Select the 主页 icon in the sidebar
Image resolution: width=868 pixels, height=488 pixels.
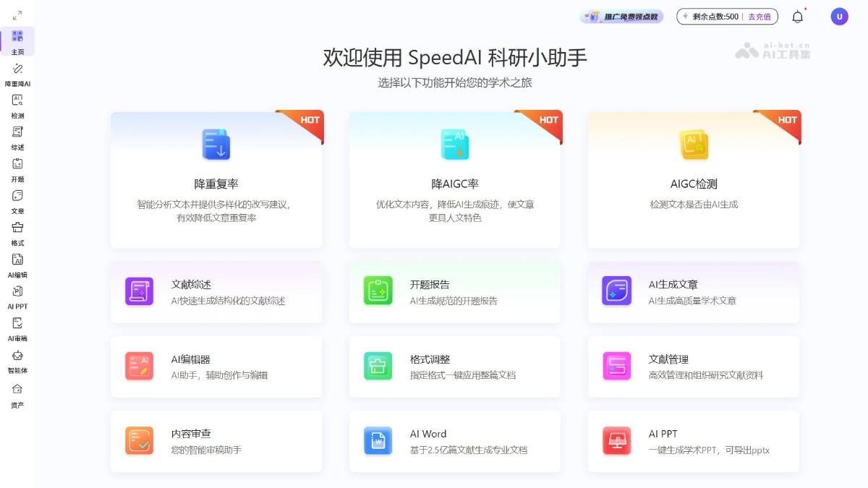[x=18, y=35]
